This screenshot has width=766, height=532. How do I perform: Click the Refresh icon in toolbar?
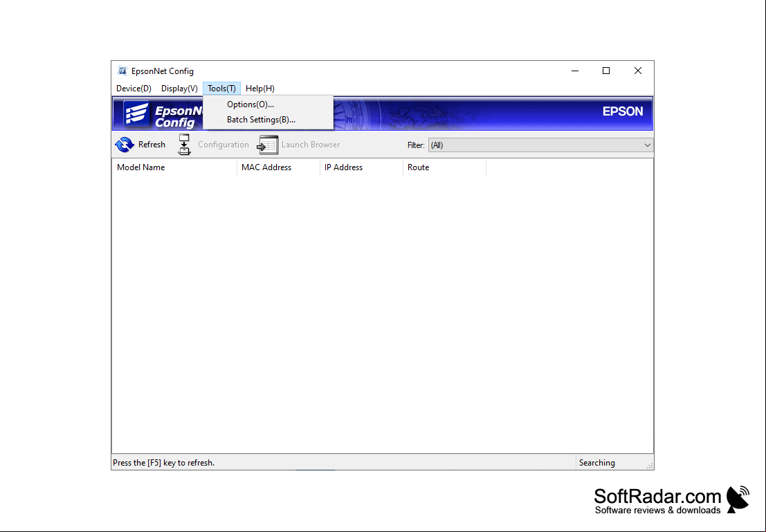coord(125,145)
